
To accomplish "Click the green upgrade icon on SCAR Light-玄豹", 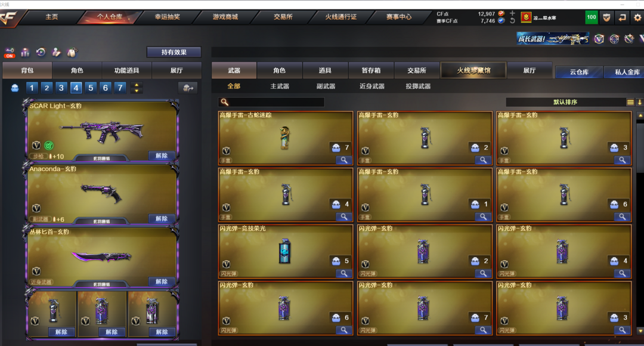I will pyautogui.click(x=48, y=146).
